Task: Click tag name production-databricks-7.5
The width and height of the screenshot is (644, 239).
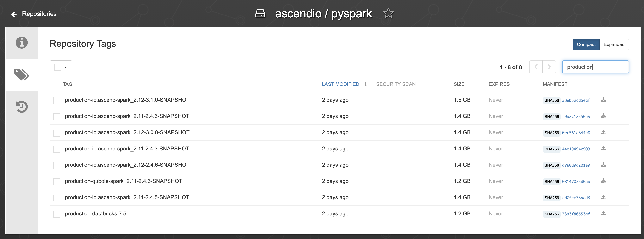Action: click(96, 213)
